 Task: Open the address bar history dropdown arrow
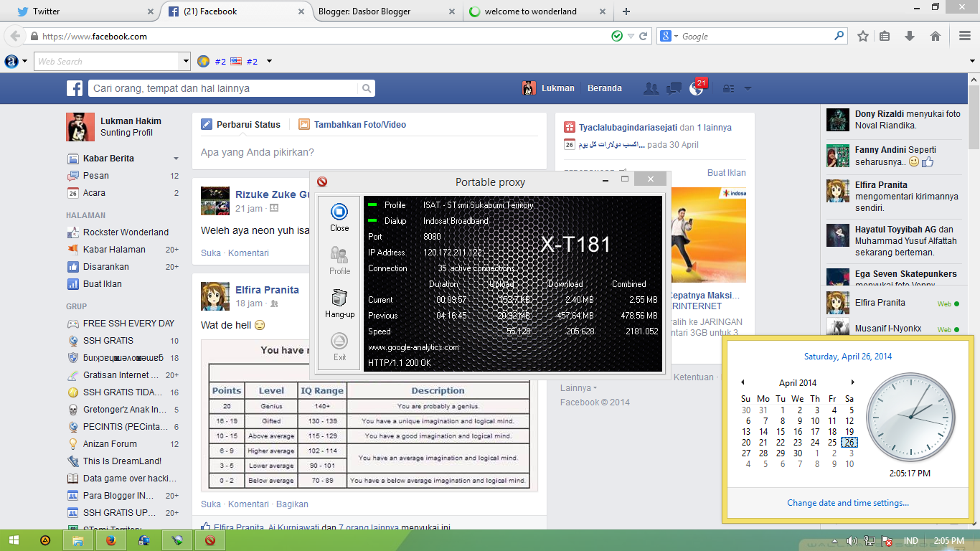[631, 36]
